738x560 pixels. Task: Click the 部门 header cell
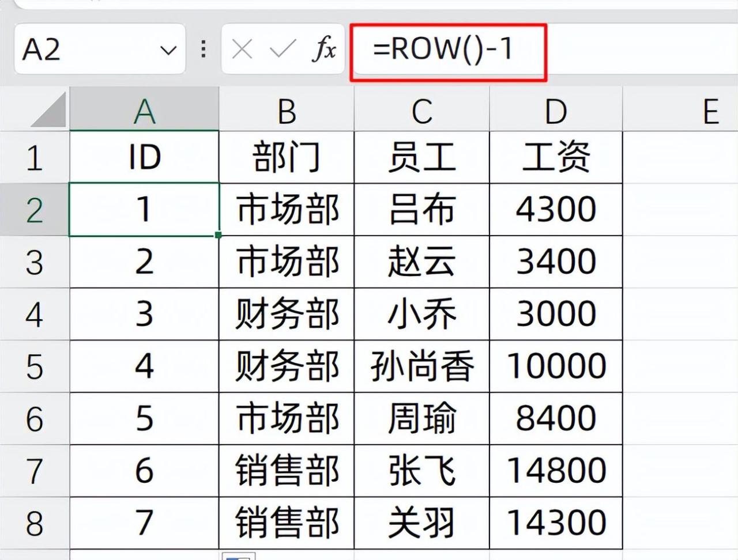tap(287, 157)
